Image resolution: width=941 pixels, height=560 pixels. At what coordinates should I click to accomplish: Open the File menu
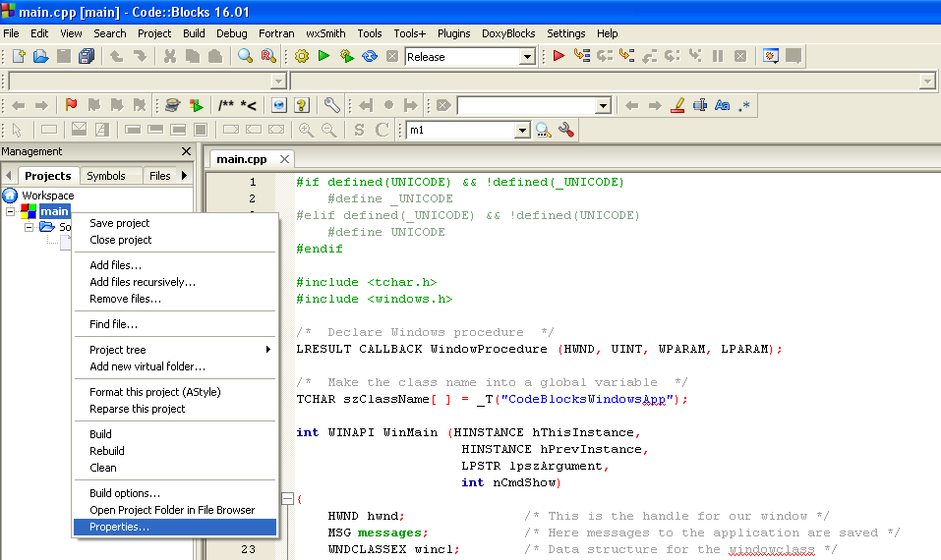coord(11,33)
